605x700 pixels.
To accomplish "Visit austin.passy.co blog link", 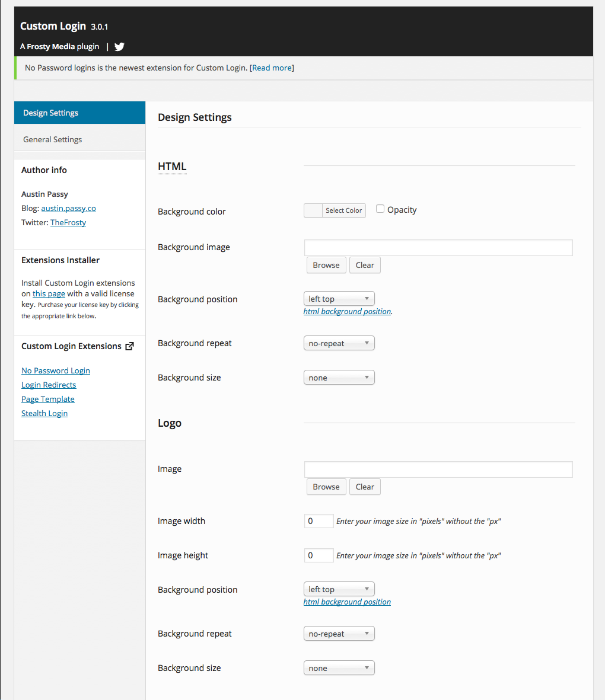I will [x=68, y=208].
